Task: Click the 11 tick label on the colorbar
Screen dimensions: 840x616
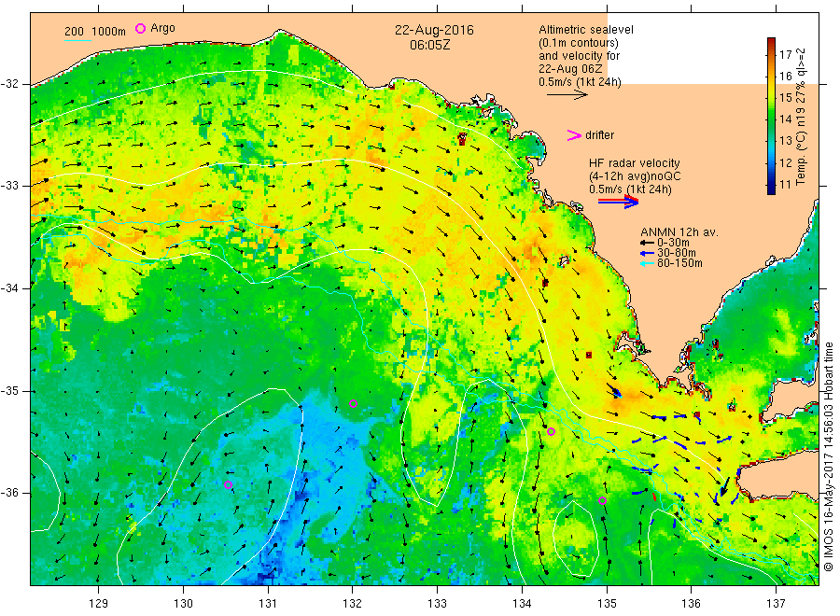Action: click(x=785, y=184)
